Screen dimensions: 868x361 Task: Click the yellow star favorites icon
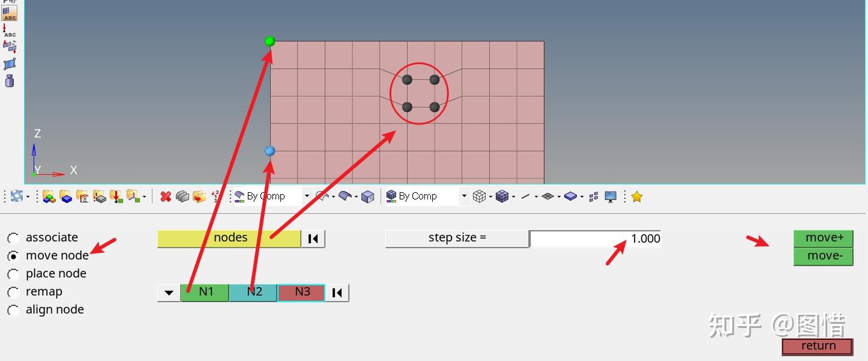coord(637,196)
